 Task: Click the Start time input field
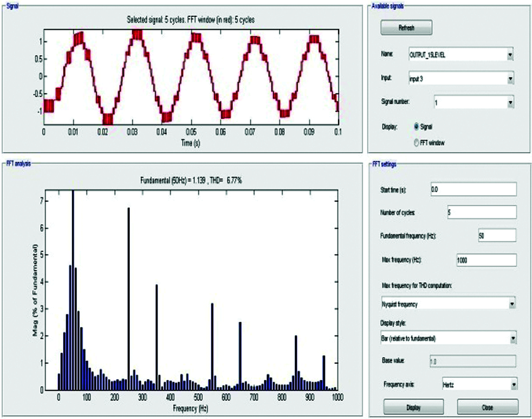click(x=473, y=189)
